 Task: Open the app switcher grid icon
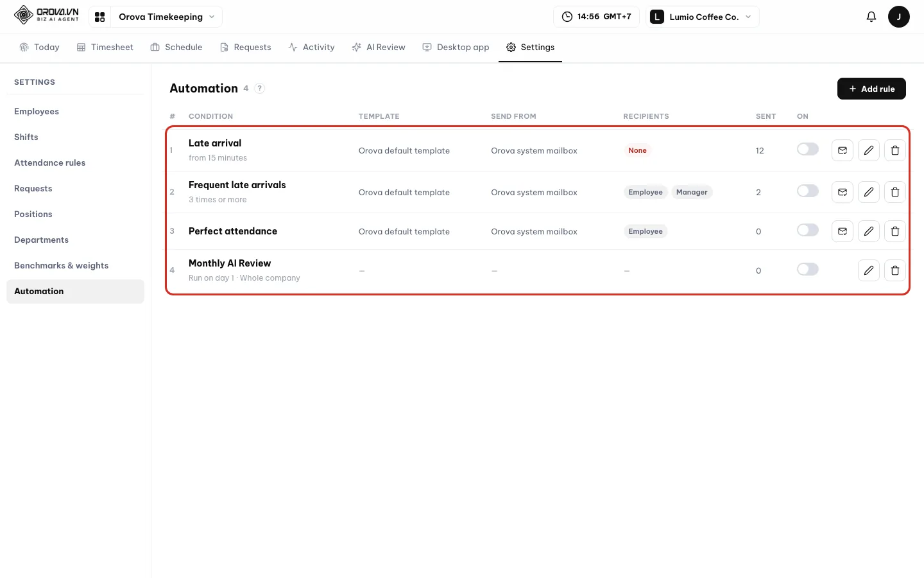click(99, 17)
